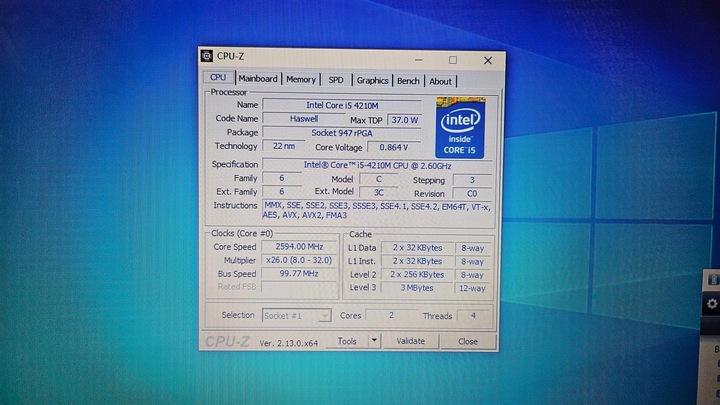The width and height of the screenshot is (720, 405).
Task: Click the Intel Core i5 logo badge
Action: (460, 128)
